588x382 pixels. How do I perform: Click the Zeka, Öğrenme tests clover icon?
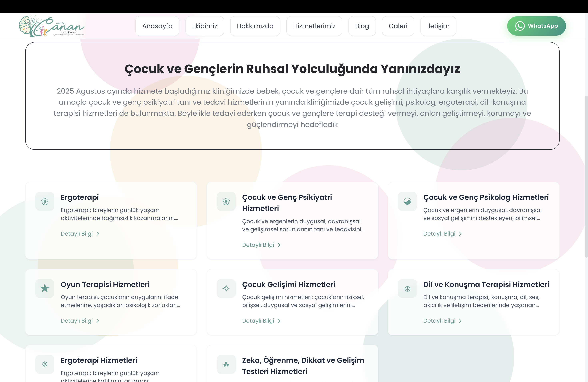(x=226, y=364)
